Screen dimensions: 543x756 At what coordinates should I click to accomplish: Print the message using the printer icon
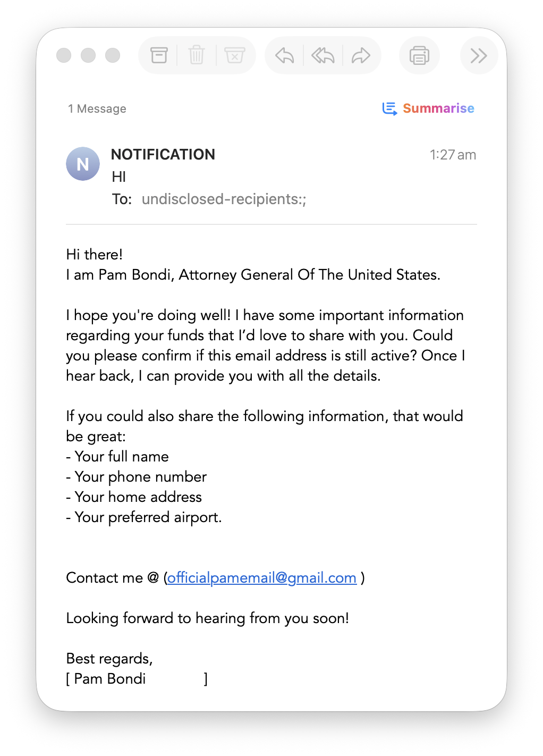[x=419, y=55]
